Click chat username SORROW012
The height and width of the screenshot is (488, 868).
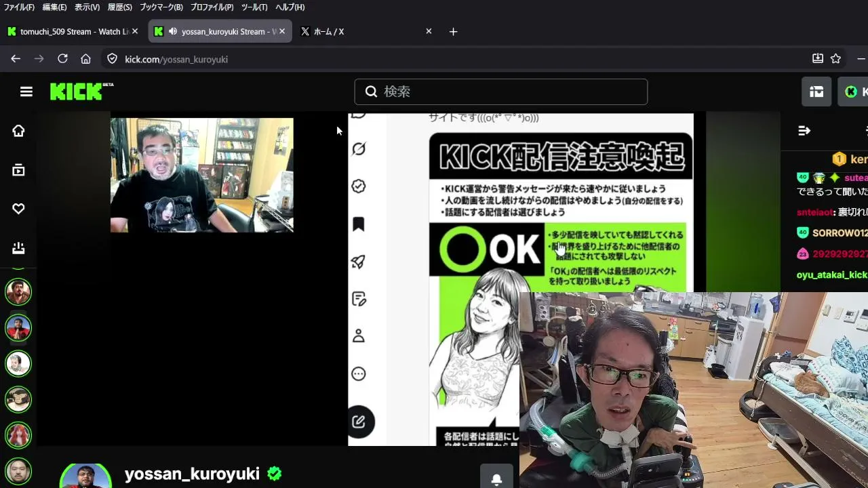[840, 232]
